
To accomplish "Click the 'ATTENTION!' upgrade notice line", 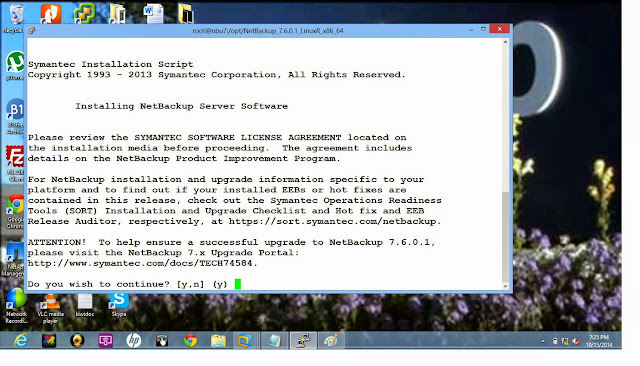I will click(231, 242).
